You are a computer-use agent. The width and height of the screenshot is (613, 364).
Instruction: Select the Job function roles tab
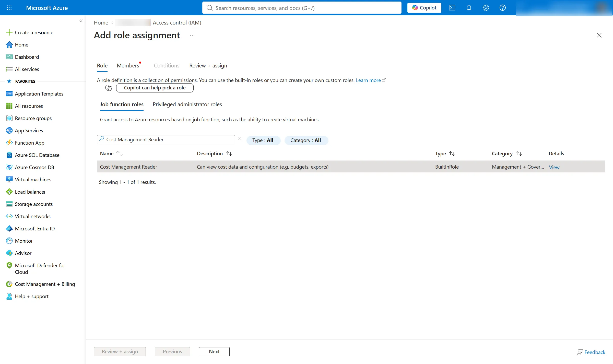pos(122,104)
